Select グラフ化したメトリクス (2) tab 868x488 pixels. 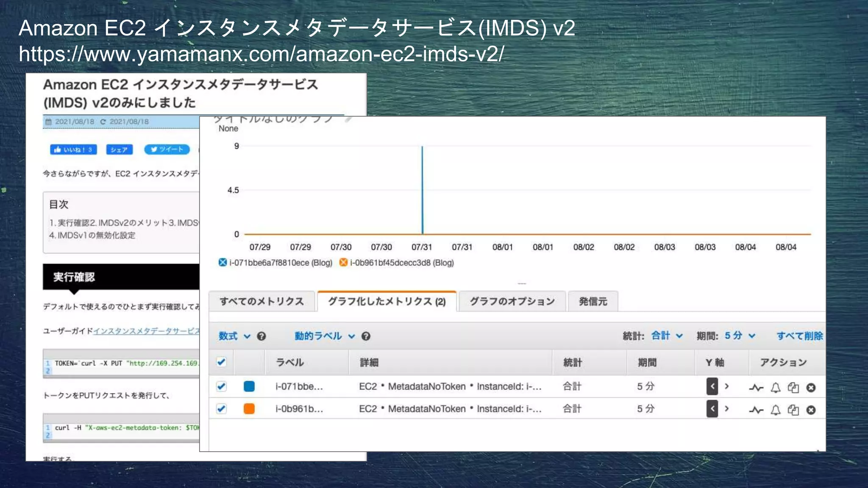[x=387, y=301]
